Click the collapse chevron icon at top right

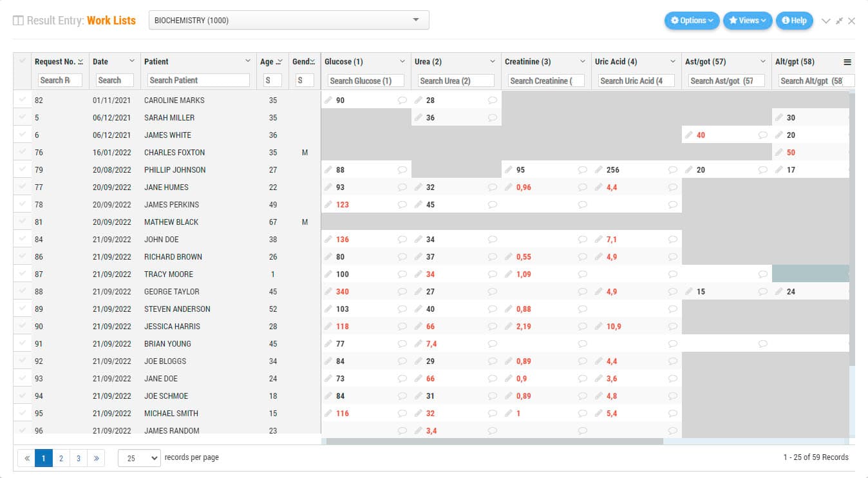pyautogui.click(x=826, y=21)
